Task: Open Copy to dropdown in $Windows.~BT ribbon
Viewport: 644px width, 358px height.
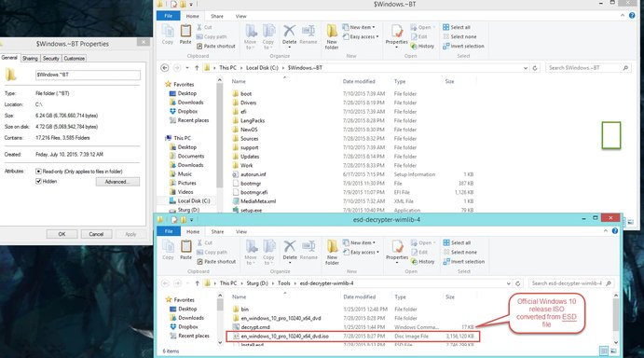Action: pos(268,36)
